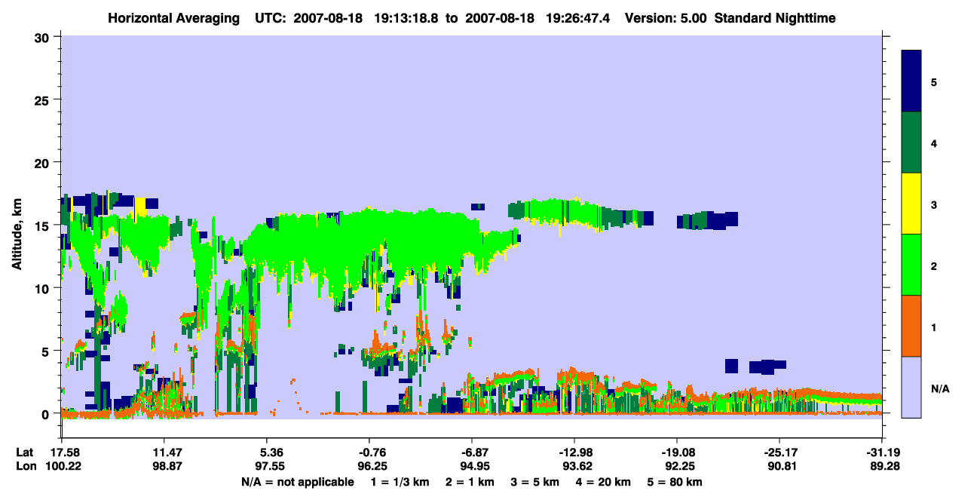
Task: Click the '3 = 5 km' legend entry
Action: (535, 482)
